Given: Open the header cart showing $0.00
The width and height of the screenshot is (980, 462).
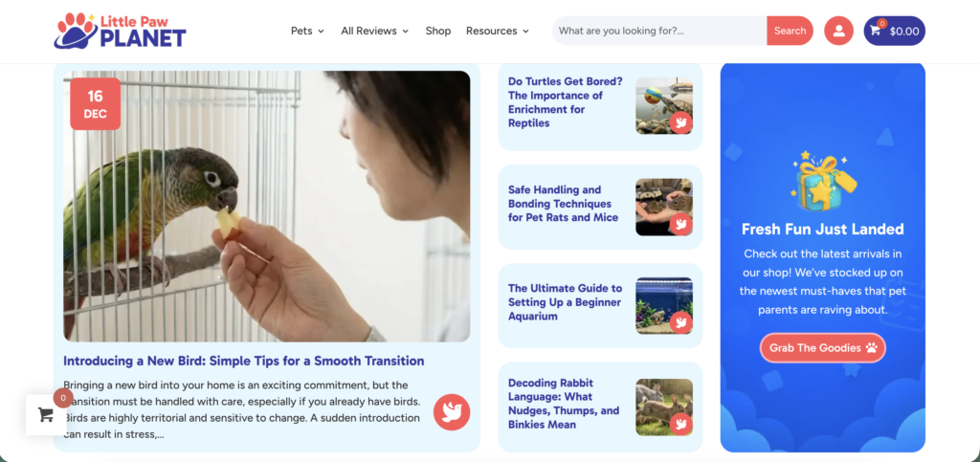Looking at the screenshot, I should click(895, 31).
